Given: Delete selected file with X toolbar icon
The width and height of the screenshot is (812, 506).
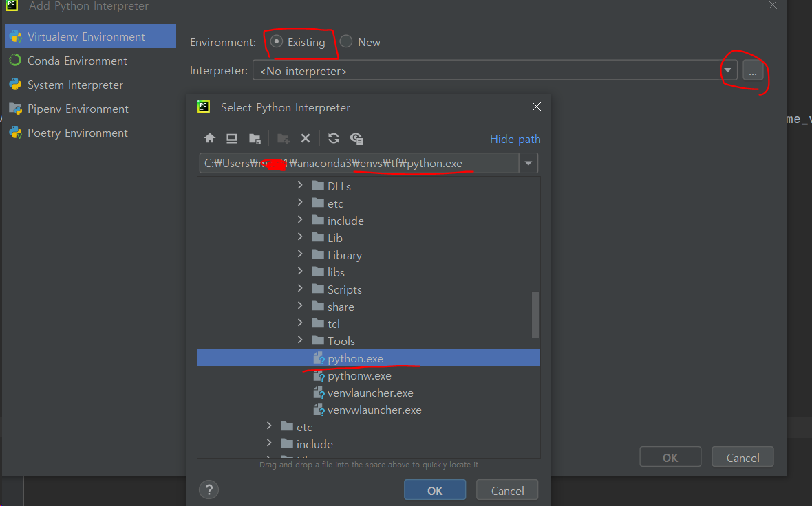Looking at the screenshot, I should [306, 138].
